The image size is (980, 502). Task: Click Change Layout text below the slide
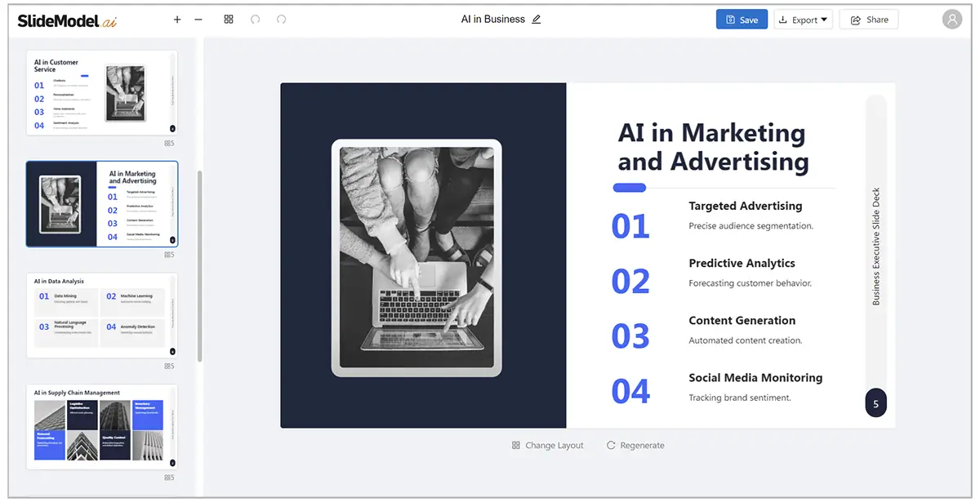tap(555, 446)
